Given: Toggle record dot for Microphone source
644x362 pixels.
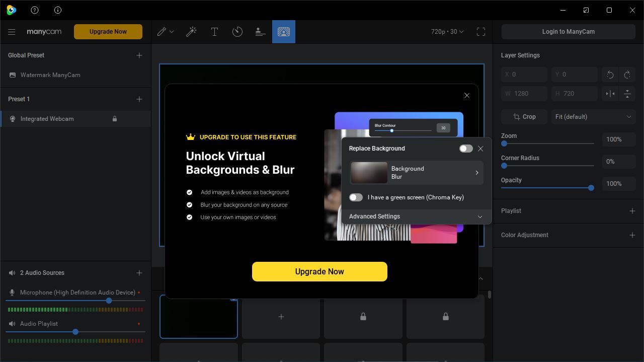Looking at the screenshot, I should click(139, 293).
